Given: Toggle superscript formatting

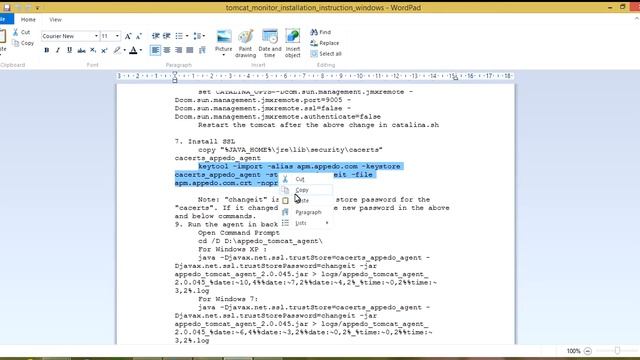Looking at the screenshot, I should click(x=104, y=50).
